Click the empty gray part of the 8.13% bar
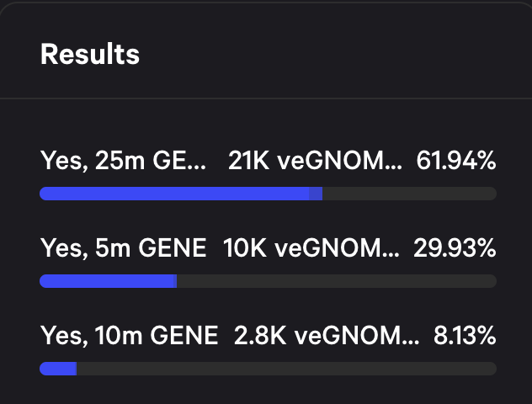The image size is (532, 404). (286, 369)
